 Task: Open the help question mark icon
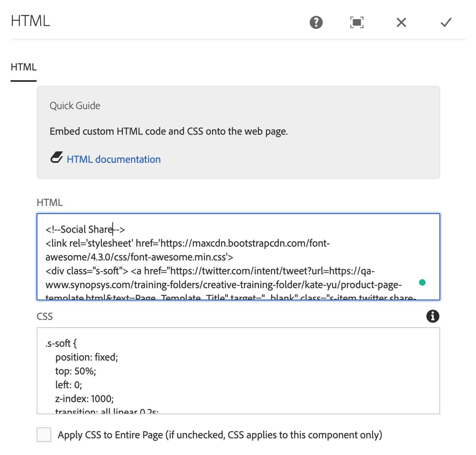coord(316,22)
